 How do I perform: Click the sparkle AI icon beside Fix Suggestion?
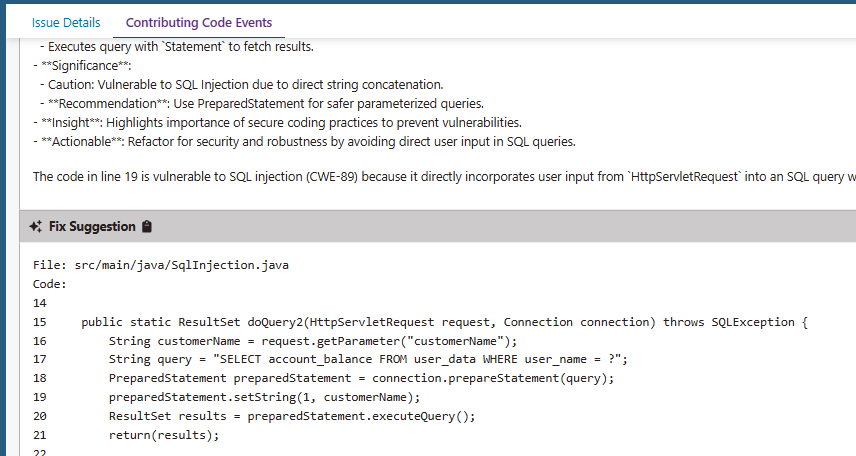(36, 227)
